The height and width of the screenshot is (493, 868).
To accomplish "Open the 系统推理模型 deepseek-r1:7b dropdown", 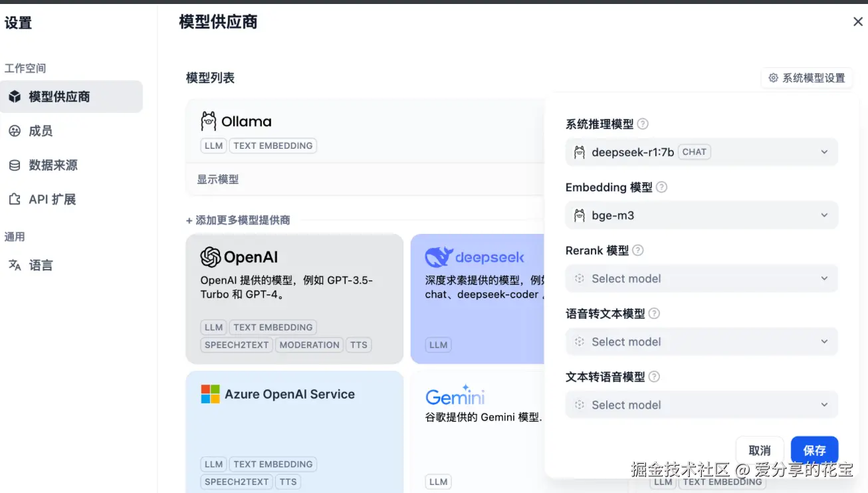I will pyautogui.click(x=702, y=152).
